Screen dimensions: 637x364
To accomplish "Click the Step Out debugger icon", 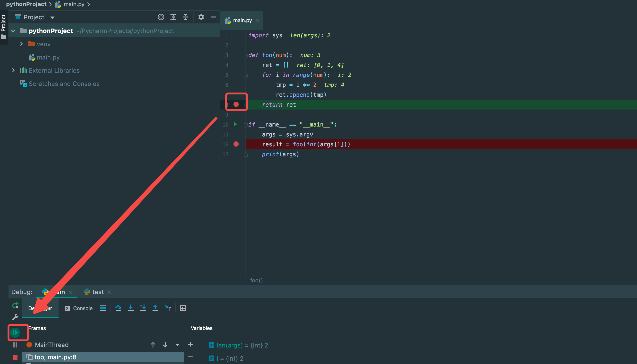I will click(x=155, y=308).
